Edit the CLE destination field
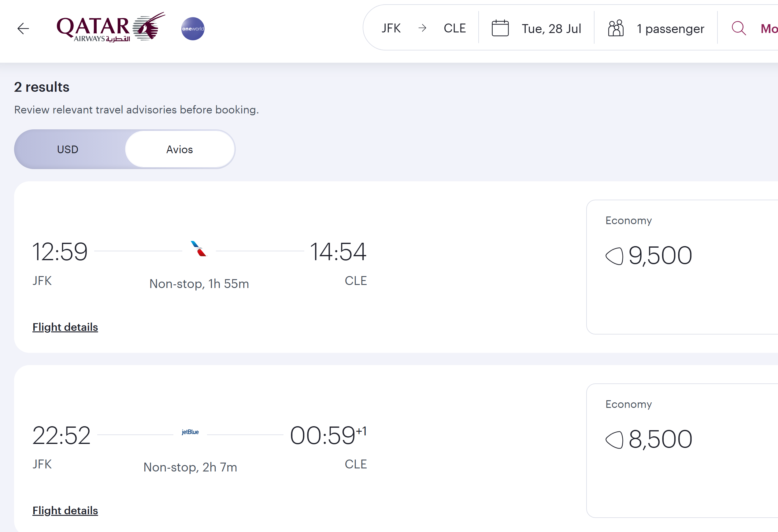Image resolution: width=778 pixels, height=532 pixels. (455, 28)
